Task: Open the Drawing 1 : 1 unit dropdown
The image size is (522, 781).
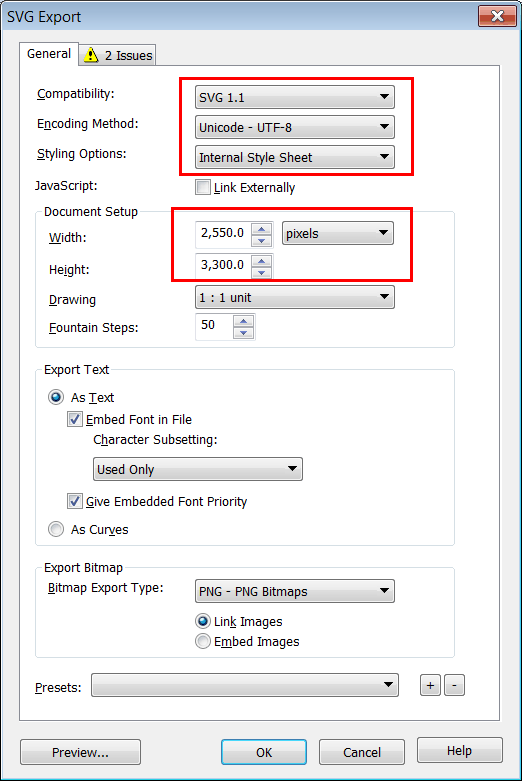Action: 294,297
